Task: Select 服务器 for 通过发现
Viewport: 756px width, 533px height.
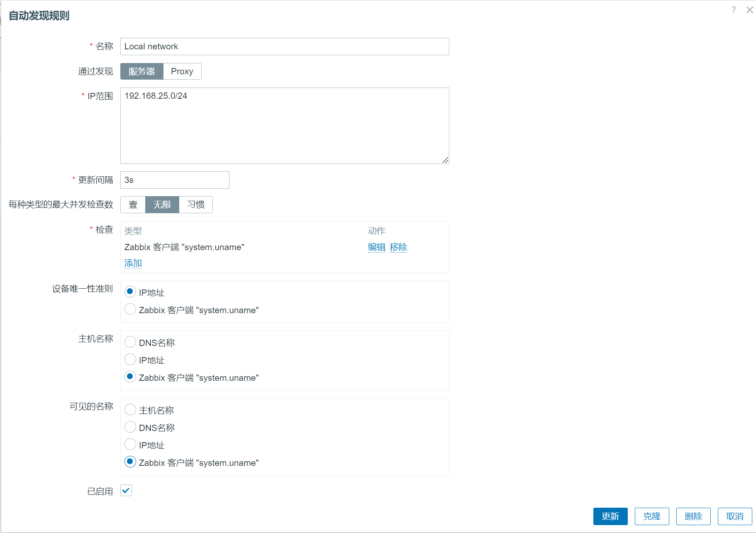Action: click(x=142, y=71)
